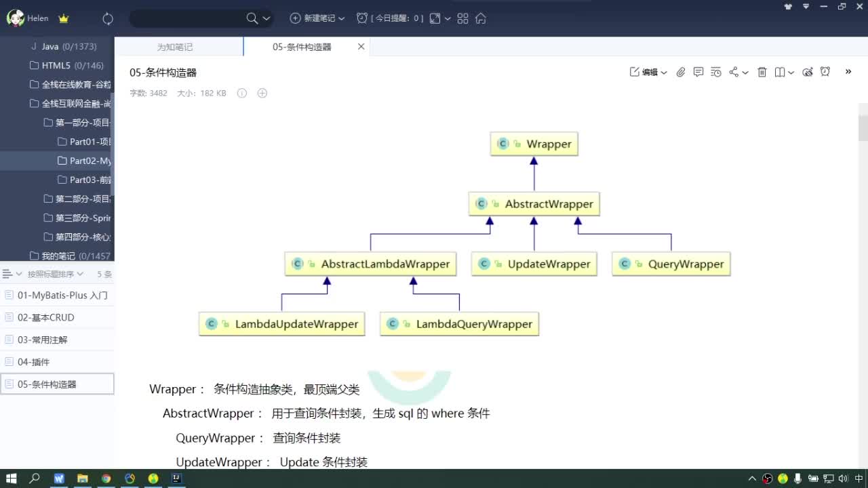
Task: Open the apps grid icon
Action: click(x=463, y=18)
